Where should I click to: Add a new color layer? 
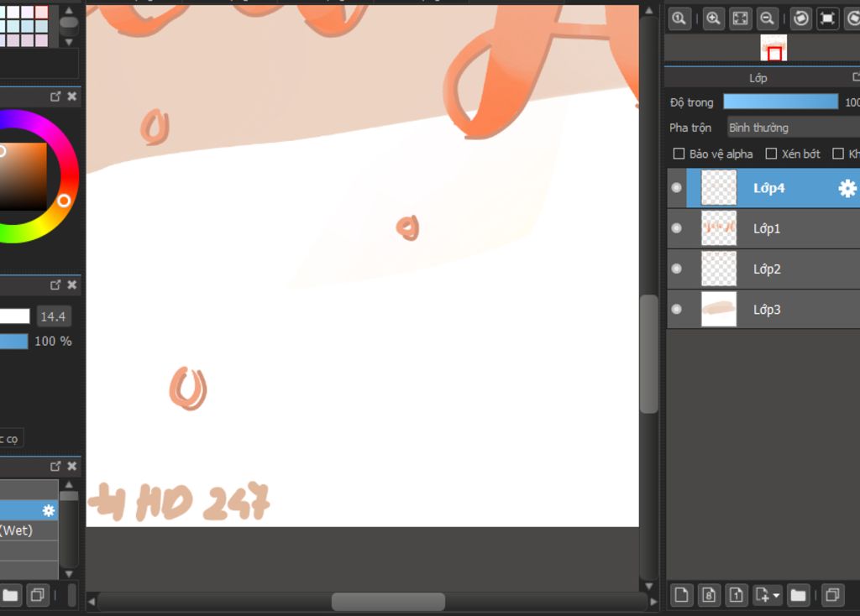click(x=682, y=595)
